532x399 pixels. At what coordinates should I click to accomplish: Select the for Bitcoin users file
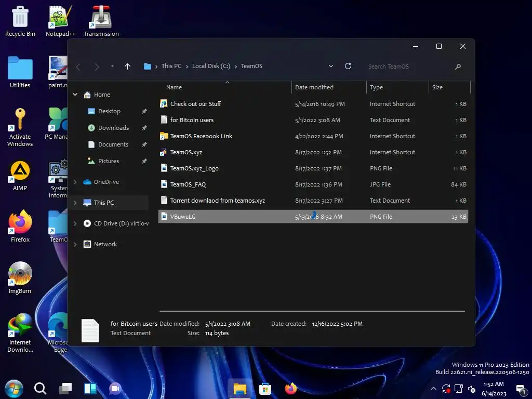pyautogui.click(x=313, y=120)
